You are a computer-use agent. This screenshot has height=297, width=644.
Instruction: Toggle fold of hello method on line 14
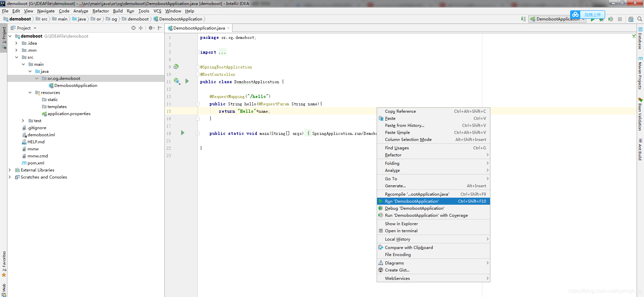click(198, 104)
